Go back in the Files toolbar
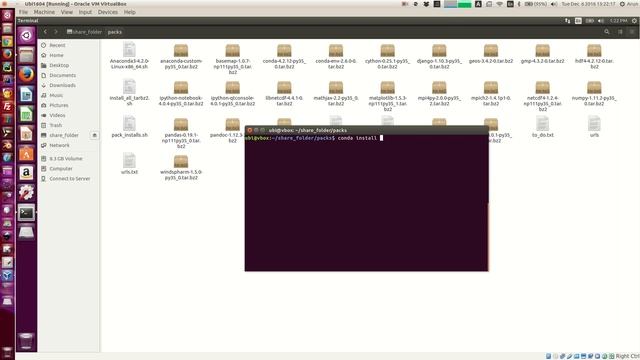 coord(45,32)
